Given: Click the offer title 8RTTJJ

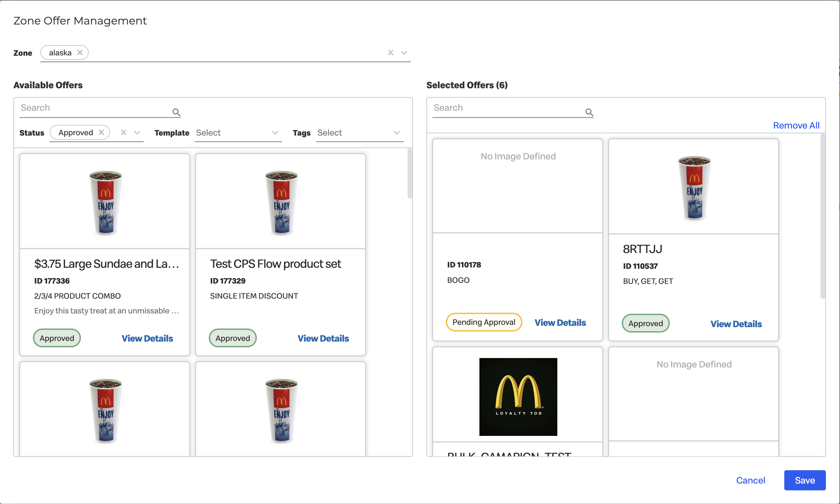Looking at the screenshot, I should tap(643, 249).
